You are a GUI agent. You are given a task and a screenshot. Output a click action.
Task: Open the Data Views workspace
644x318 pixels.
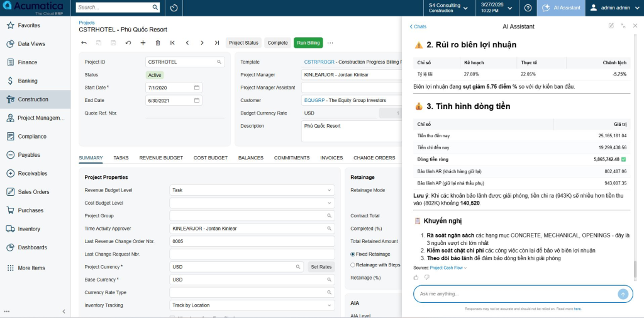pyautogui.click(x=35, y=44)
